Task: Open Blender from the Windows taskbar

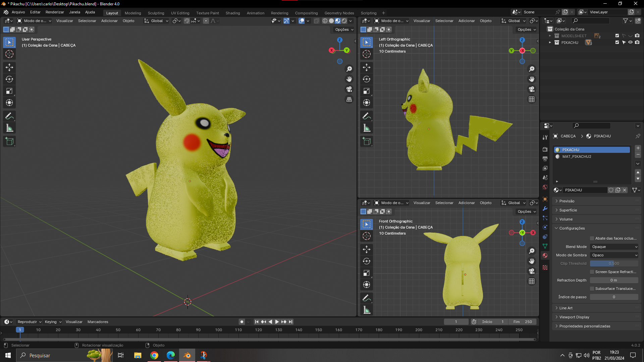Action: (x=187, y=355)
